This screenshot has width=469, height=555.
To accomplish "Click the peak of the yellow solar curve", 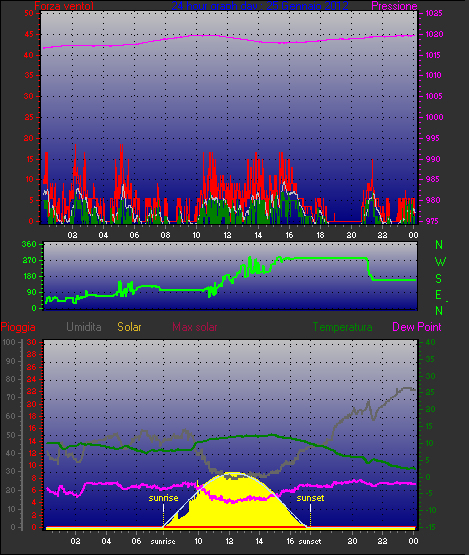I will pos(234,473).
